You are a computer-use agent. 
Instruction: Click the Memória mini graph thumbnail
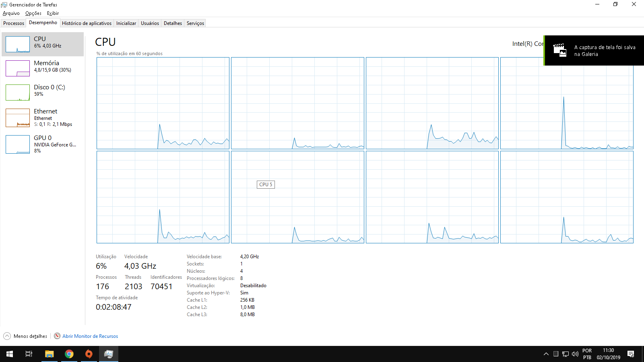click(x=18, y=68)
